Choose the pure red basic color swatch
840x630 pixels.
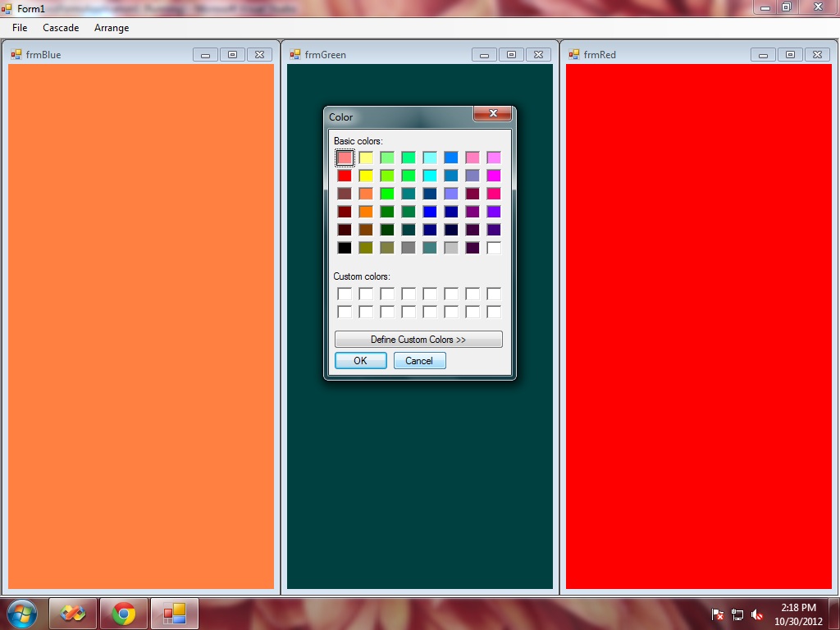345,176
